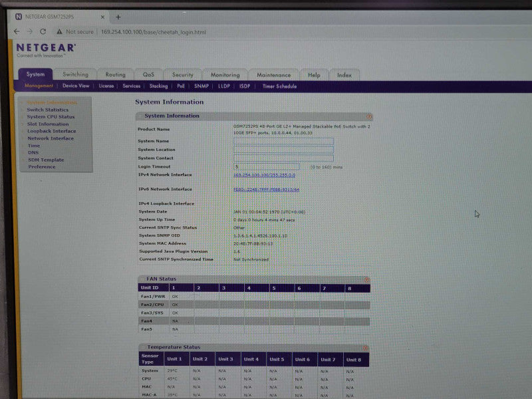Open Switch Statistics in the sidebar
The width and height of the screenshot is (532, 399).
point(47,110)
